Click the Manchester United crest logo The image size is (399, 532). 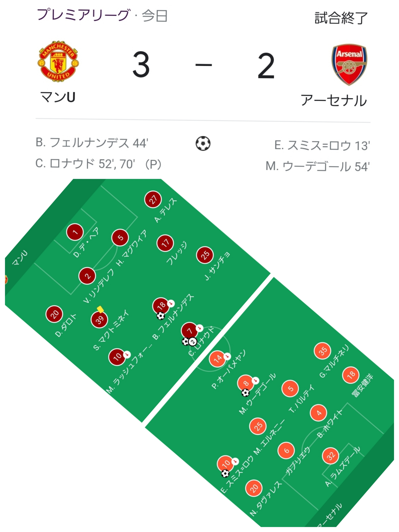[x=58, y=62]
